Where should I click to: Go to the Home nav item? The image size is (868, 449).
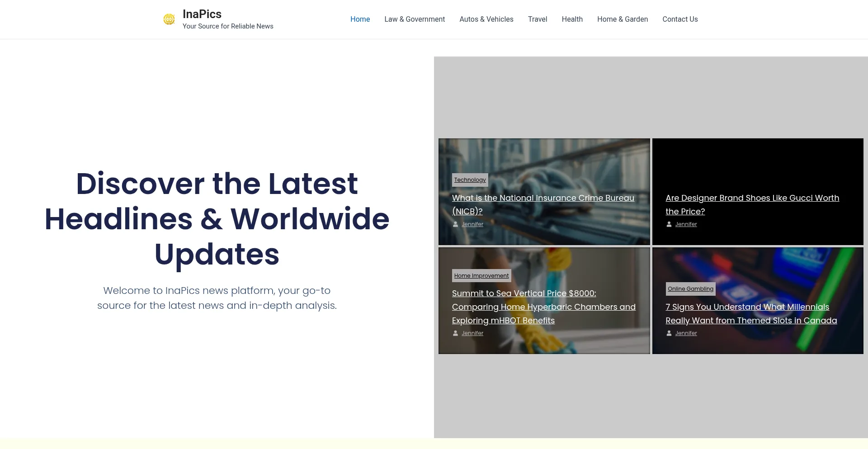point(360,19)
